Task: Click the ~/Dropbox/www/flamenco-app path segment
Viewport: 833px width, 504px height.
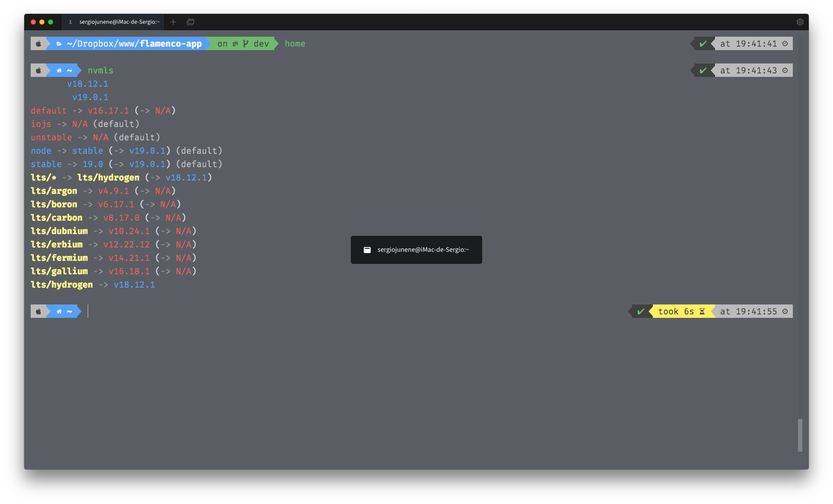Action: [x=134, y=44]
